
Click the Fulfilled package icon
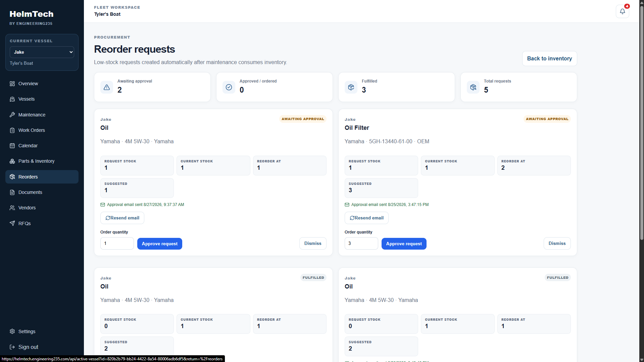(x=351, y=87)
